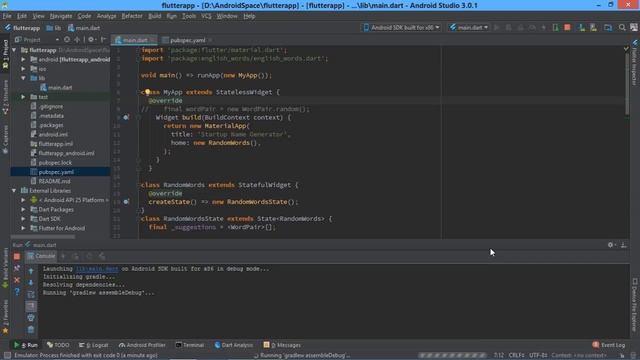Select the main.dart editor tab
The height and width of the screenshot is (360, 640).
point(135,40)
